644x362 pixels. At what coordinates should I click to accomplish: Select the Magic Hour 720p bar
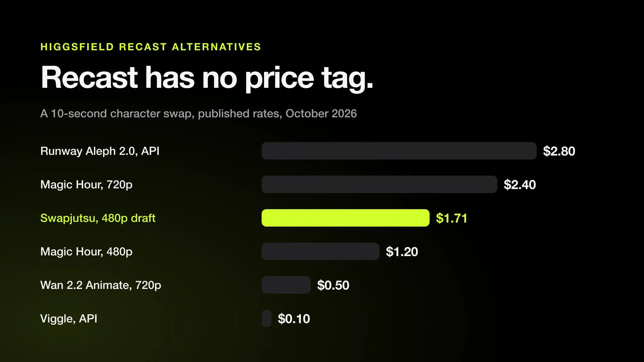[x=379, y=184]
